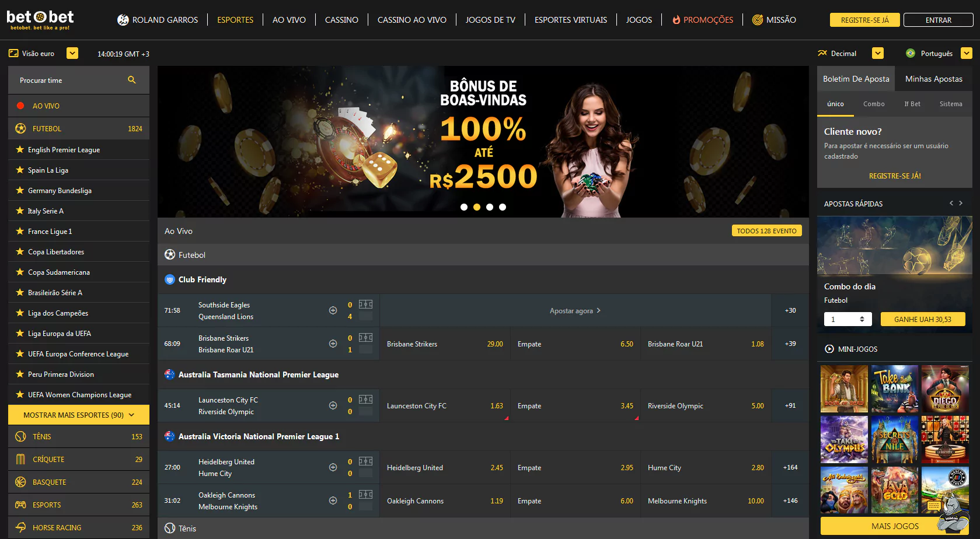The image size is (980, 539).
Task: Bet on Empate at 2.95
Action: click(576, 467)
